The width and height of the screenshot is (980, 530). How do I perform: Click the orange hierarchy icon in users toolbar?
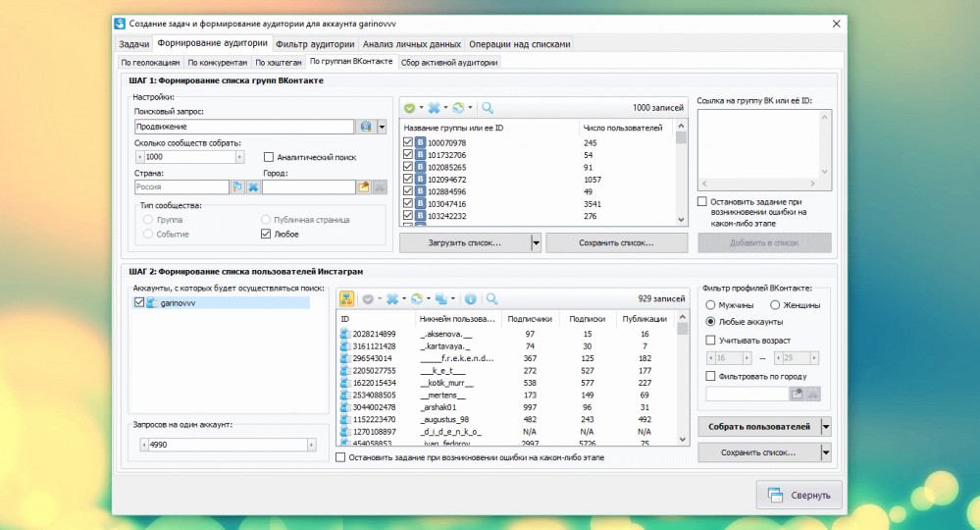[346, 298]
